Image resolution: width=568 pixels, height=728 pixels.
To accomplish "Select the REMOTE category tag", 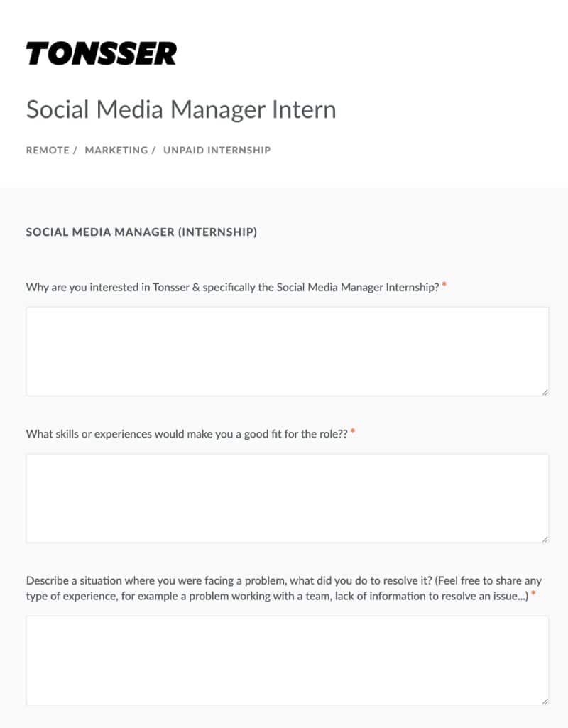I will [48, 151].
